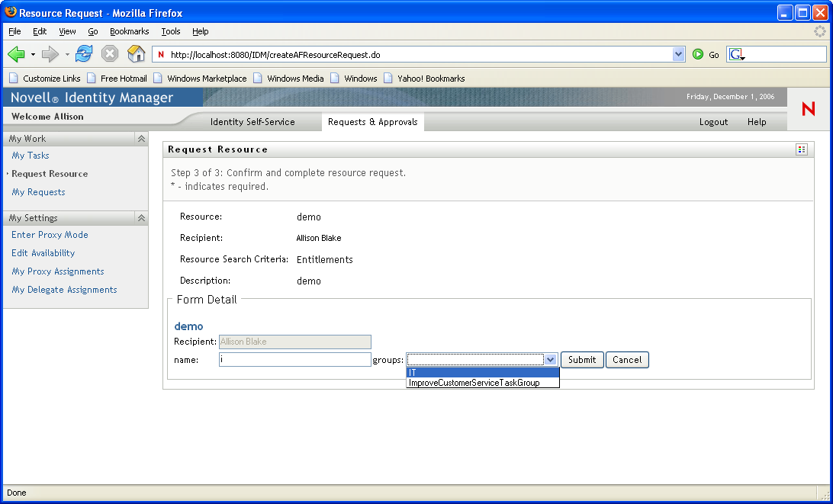Click the Resource Search Criteria value Entitlements
Screen dimensions: 833x504
pos(325,260)
